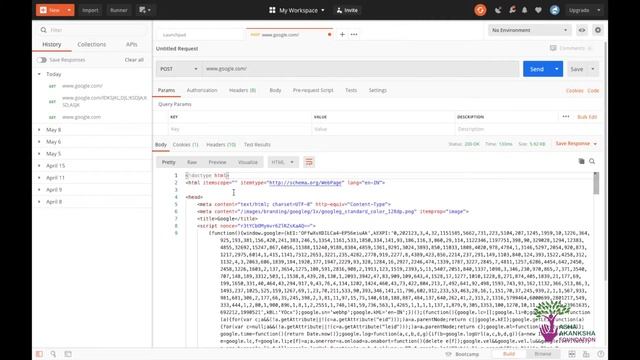
Task: Switch to the Pre-request Script tab
Action: [x=313, y=90]
